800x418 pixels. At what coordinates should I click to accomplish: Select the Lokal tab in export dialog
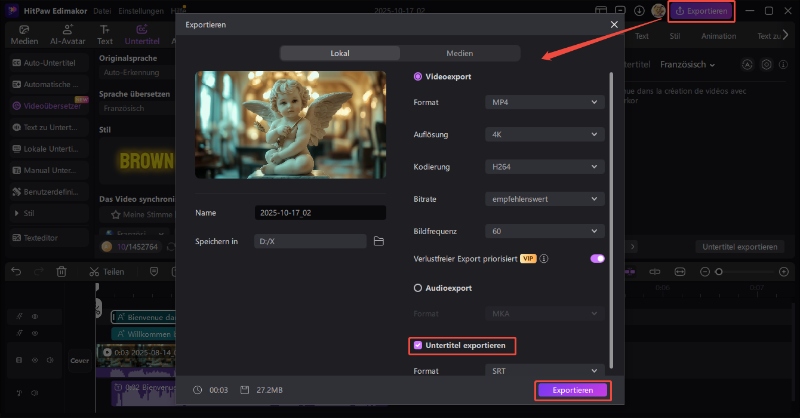(x=340, y=53)
